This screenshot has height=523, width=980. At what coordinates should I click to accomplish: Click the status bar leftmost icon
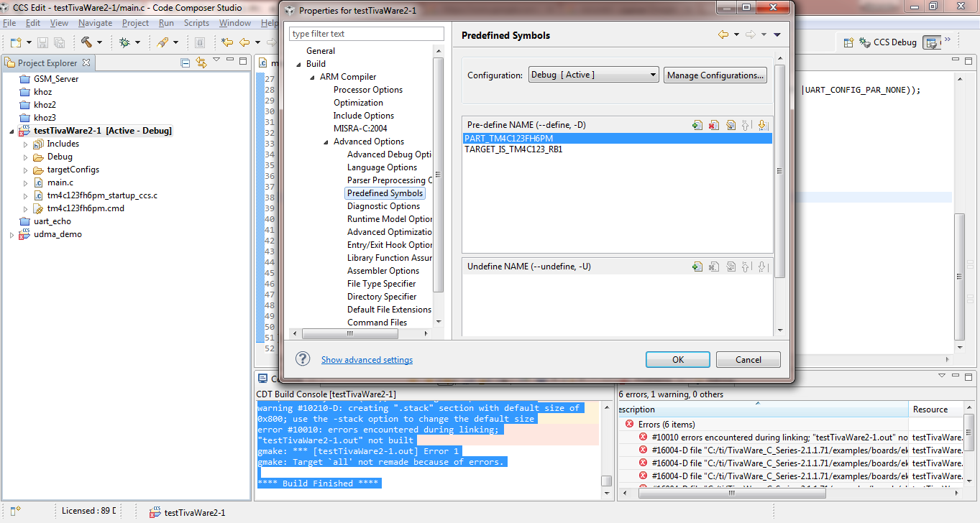(x=16, y=512)
